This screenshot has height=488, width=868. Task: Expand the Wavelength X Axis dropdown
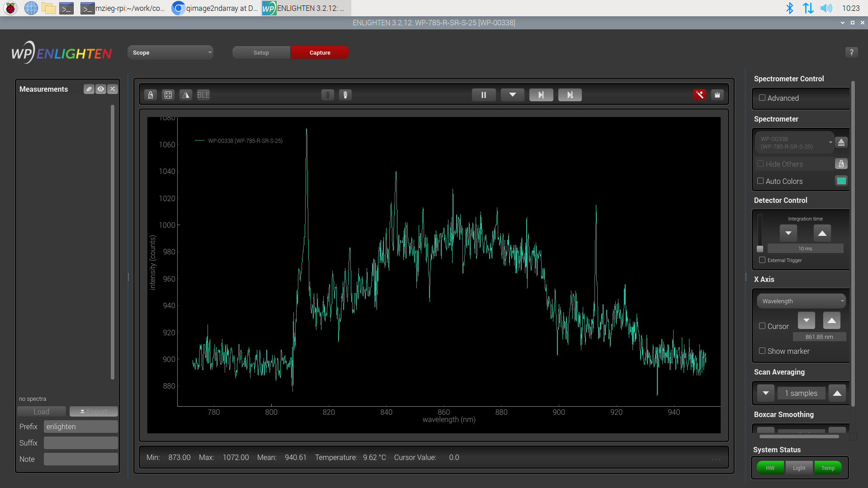pos(801,301)
